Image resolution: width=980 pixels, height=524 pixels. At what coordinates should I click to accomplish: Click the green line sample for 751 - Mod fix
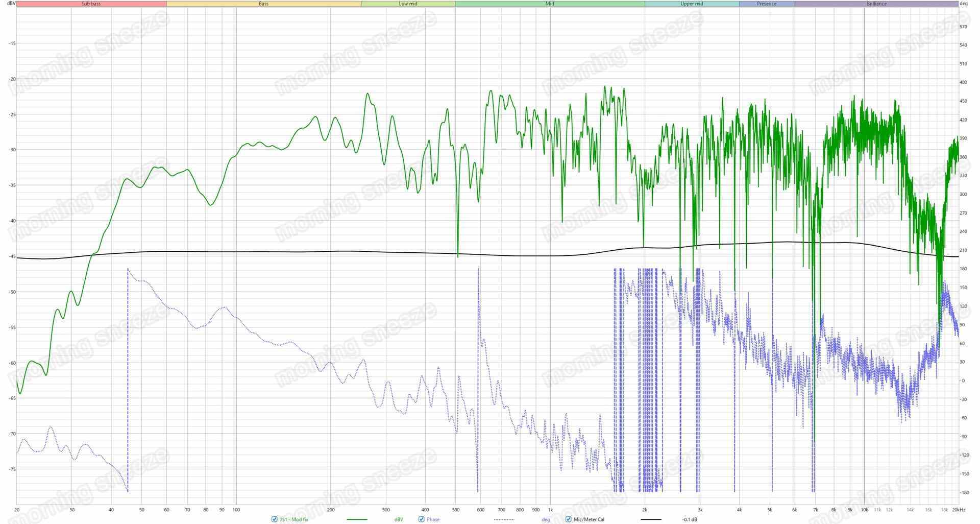point(357,520)
